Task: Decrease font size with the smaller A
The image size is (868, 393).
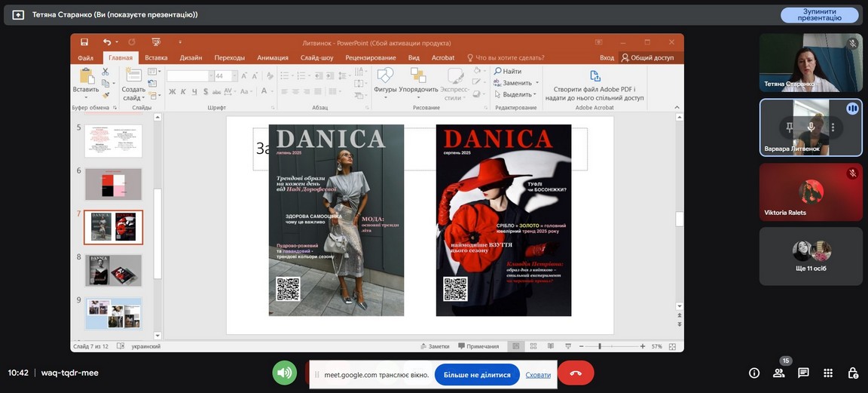Action: [x=255, y=76]
